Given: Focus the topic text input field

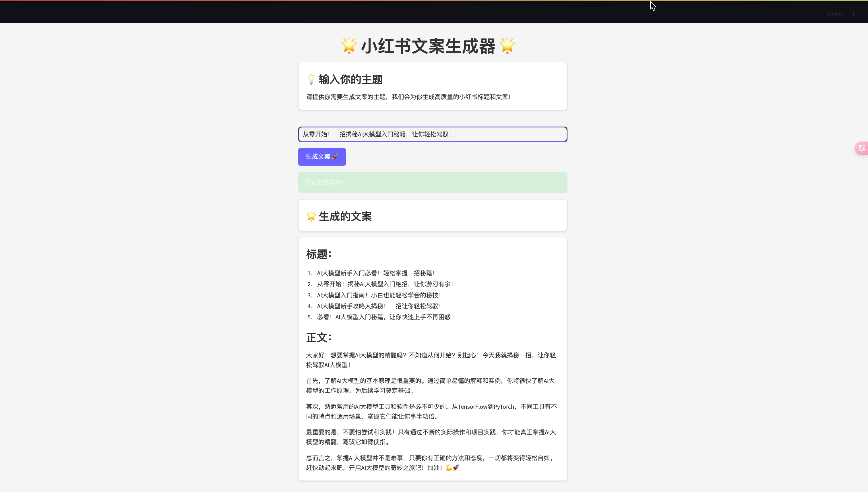Looking at the screenshot, I should (x=433, y=134).
